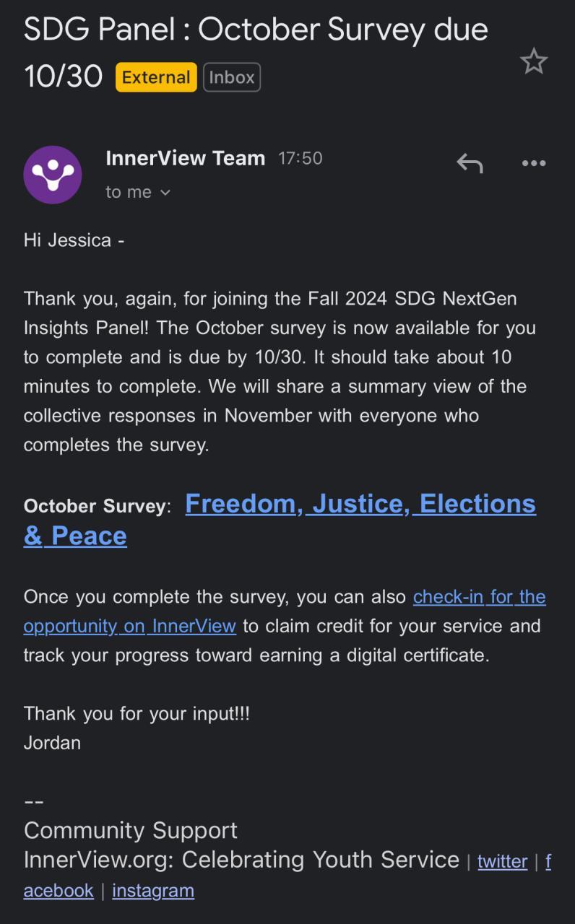Open the instagram link in signature

tap(153, 890)
